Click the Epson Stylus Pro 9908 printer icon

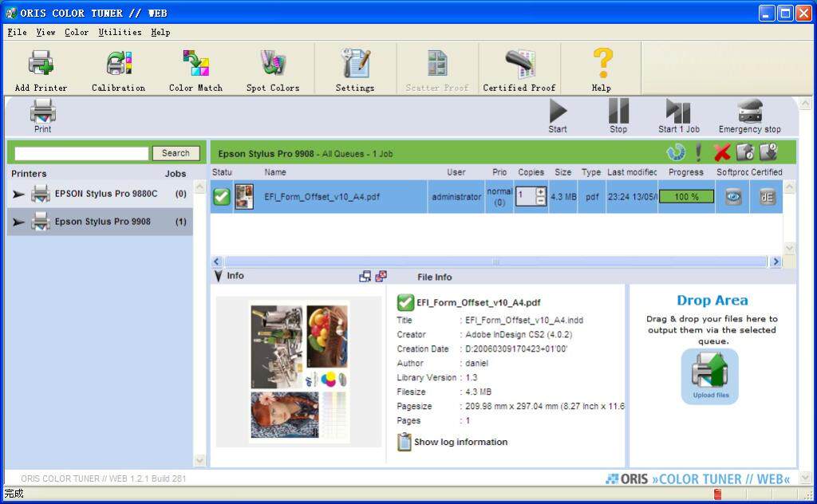pyautogui.click(x=41, y=222)
